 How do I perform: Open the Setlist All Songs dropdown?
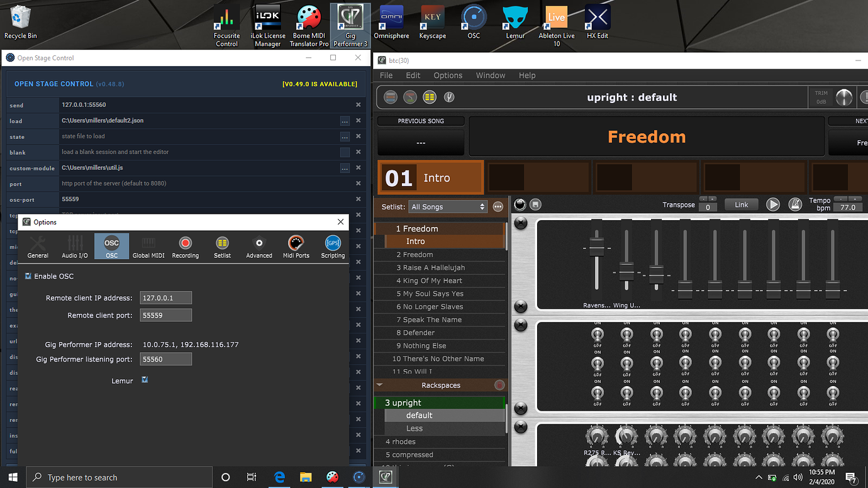coord(448,206)
